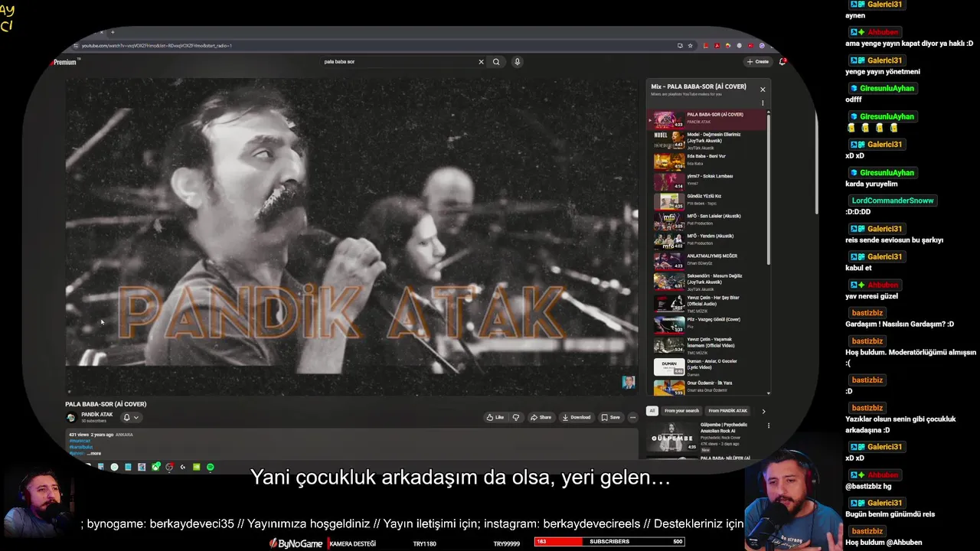This screenshot has height=551, width=980.
Task: Clear the YouTube search box
Action: (x=481, y=62)
